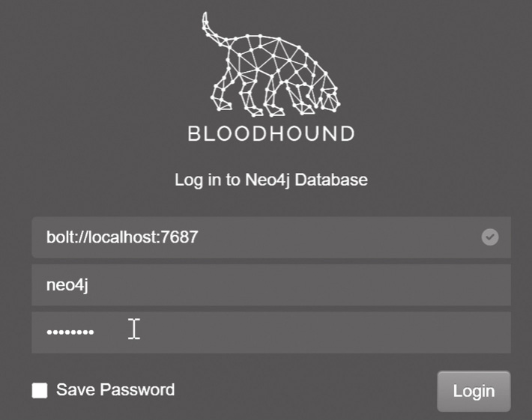532x420 pixels.
Task: Place the cursor after 7687 in the URL field
Action: click(x=199, y=237)
